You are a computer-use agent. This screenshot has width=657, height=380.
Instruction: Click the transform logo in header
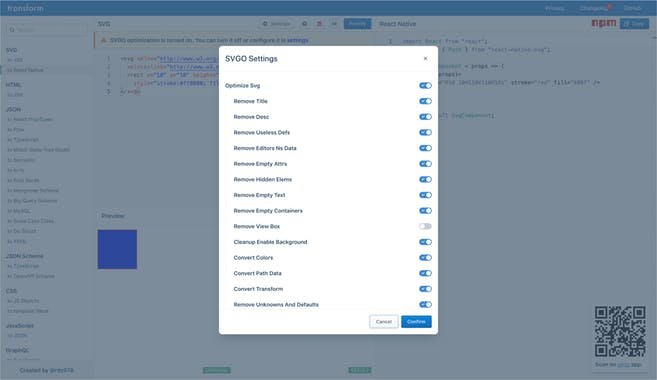point(25,8)
